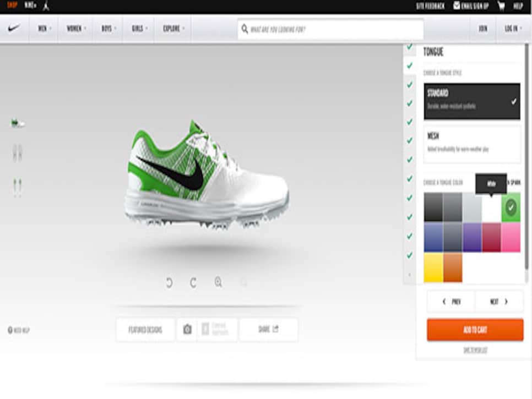Viewport: 532px width, 399px height.
Task: Open the Need Help link
Action: pos(19,330)
